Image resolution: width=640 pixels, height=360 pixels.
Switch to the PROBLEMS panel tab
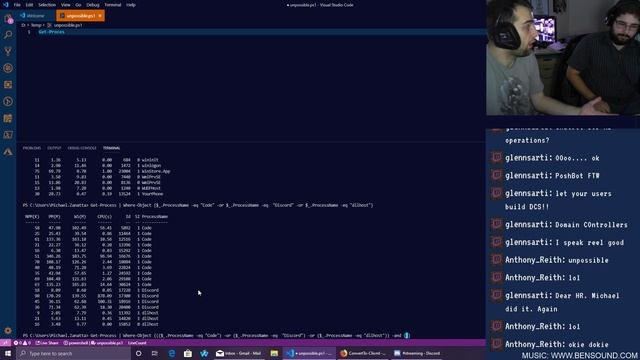pos(32,148)
